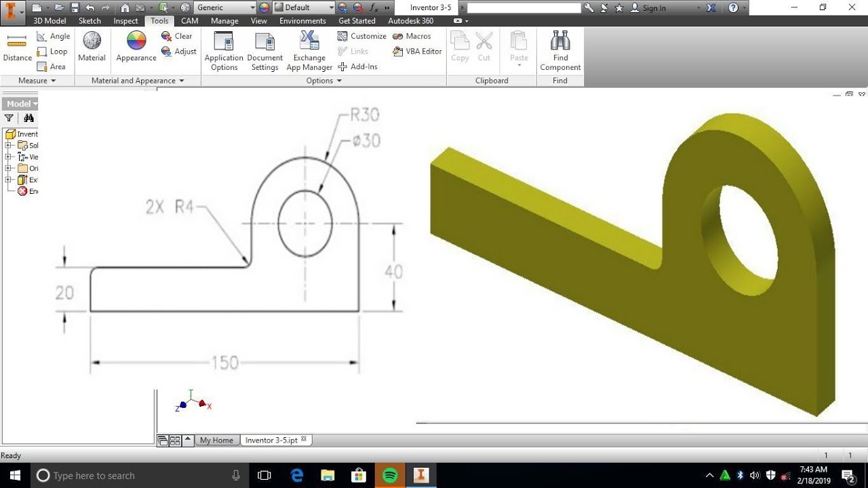Open Macros
The image size is (868, 488).
coord(412,37)
